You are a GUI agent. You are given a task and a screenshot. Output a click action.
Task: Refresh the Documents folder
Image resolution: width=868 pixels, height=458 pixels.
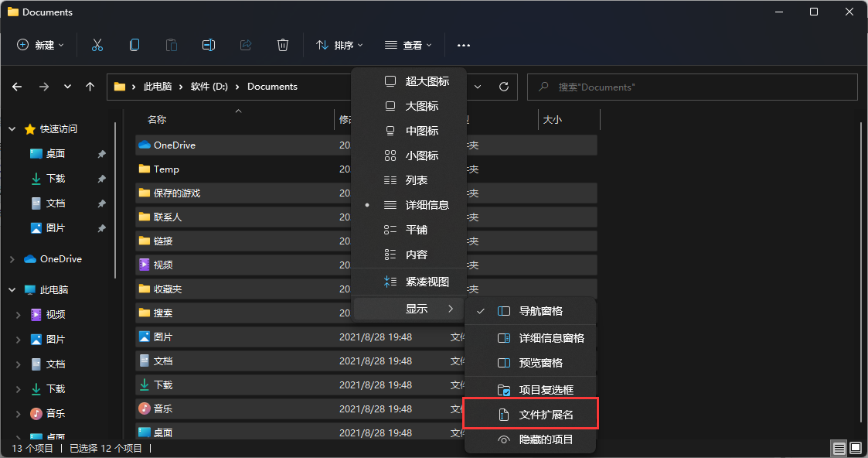click(x=504, y=87)
